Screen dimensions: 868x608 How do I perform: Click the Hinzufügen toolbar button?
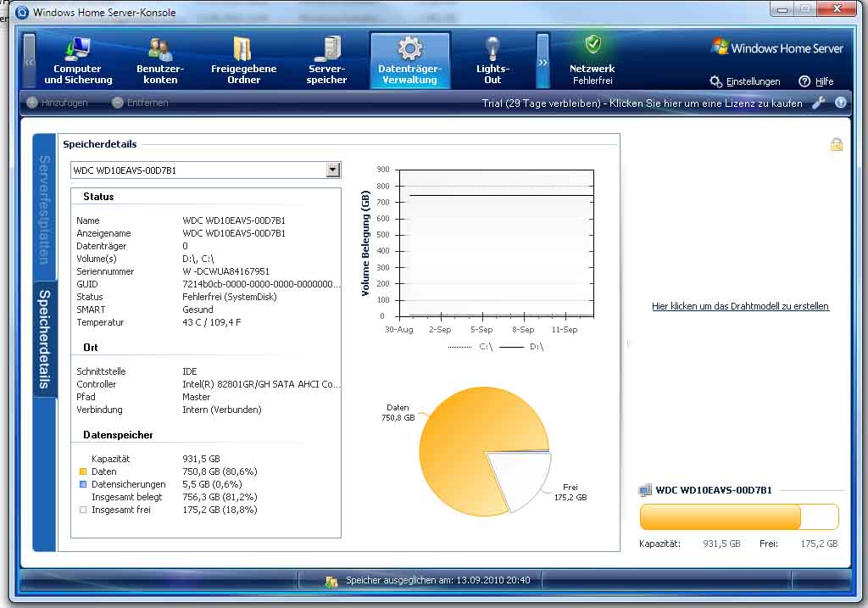click(x=57, y=103)
